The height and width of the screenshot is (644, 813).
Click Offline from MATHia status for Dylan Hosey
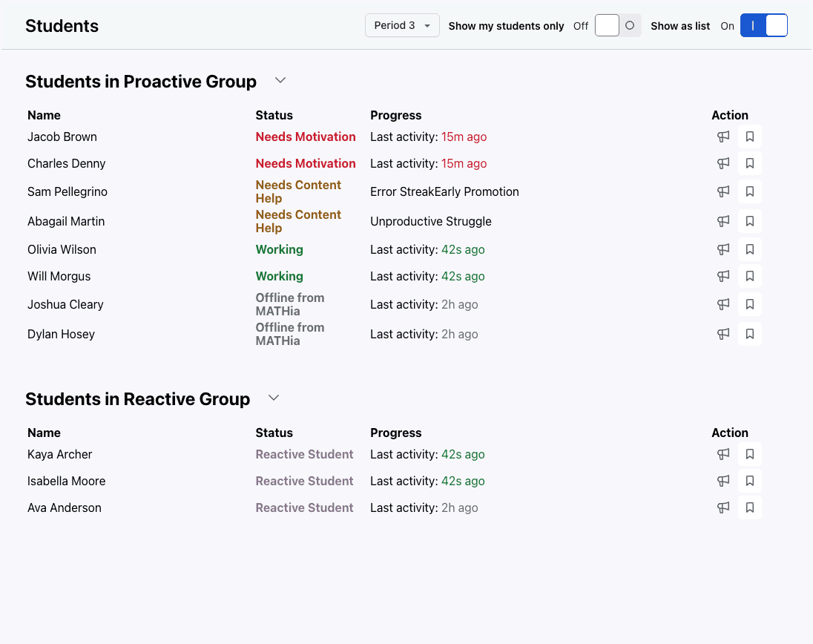point(290,334)
